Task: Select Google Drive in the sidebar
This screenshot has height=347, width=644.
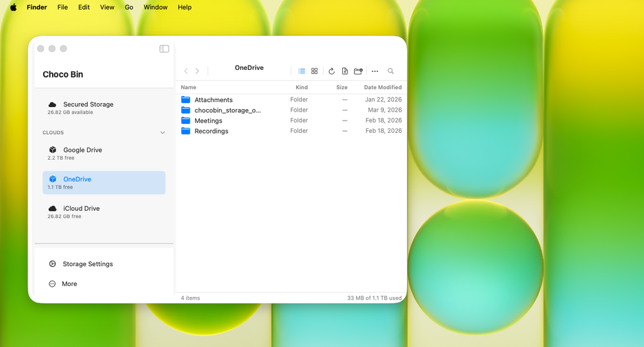Action: coord(104,153)
